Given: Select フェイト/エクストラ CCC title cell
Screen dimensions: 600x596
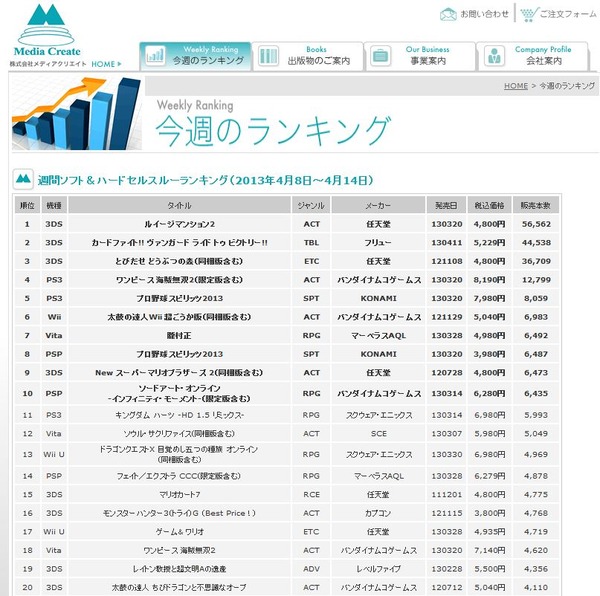Looking at the screenshot, I should (179, 476).
